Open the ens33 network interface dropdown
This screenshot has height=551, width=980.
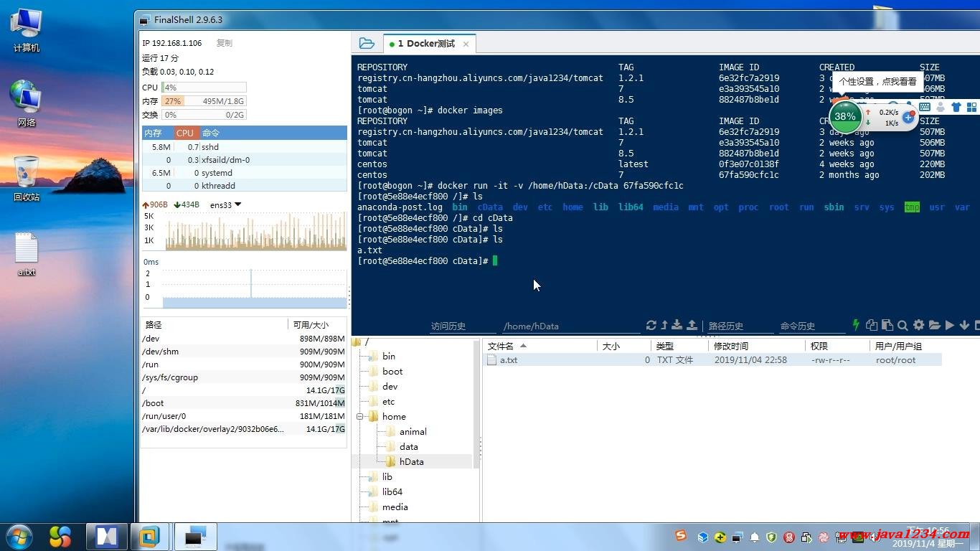pyautogui.click(x=225, y=204)
